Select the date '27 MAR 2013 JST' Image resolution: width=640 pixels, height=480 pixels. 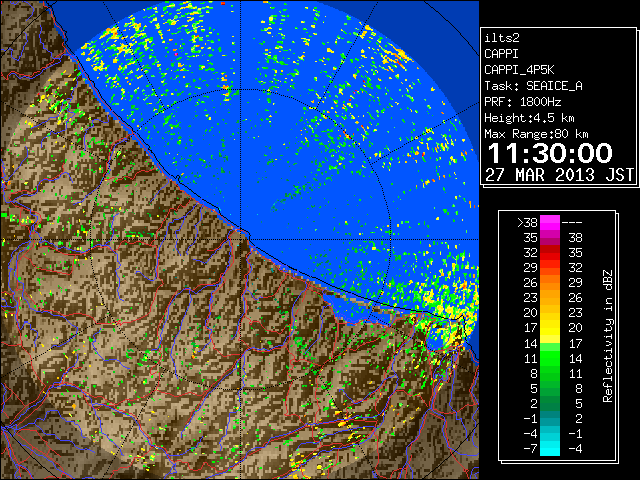click(x=559, y=175)
